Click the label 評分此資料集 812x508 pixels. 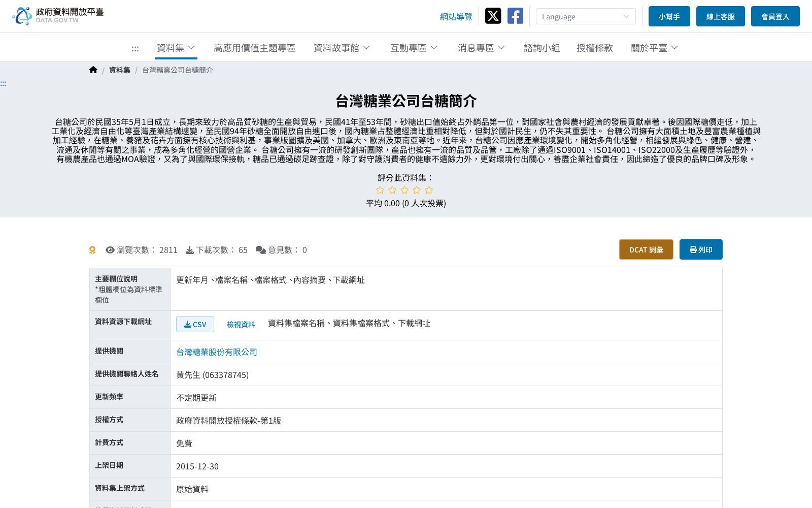click(x=406, y=178)
